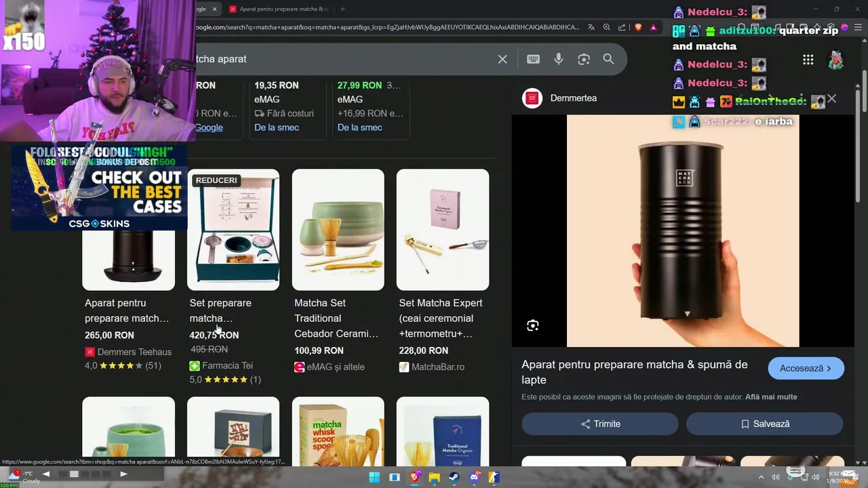Open the zoom level address bar icon
The height and width of the screenshot is (488, 868).
pyautogui.click(x=606, y=27)
